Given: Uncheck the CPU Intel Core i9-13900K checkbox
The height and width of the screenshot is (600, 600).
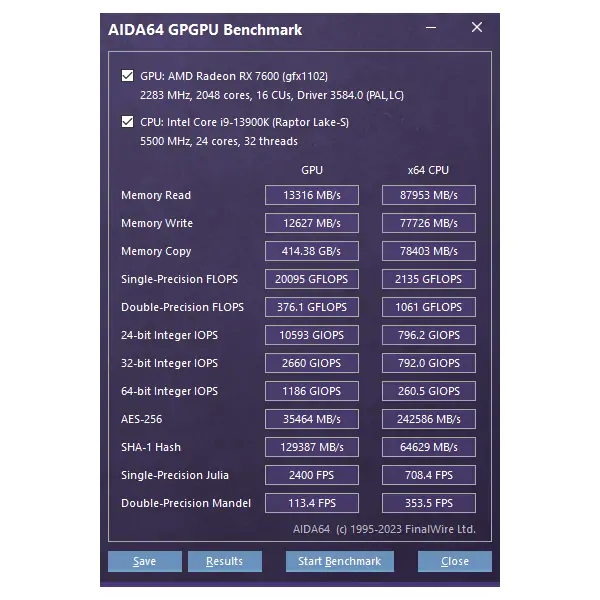Looking at the screenshot, I should click(x=127, y=122).
